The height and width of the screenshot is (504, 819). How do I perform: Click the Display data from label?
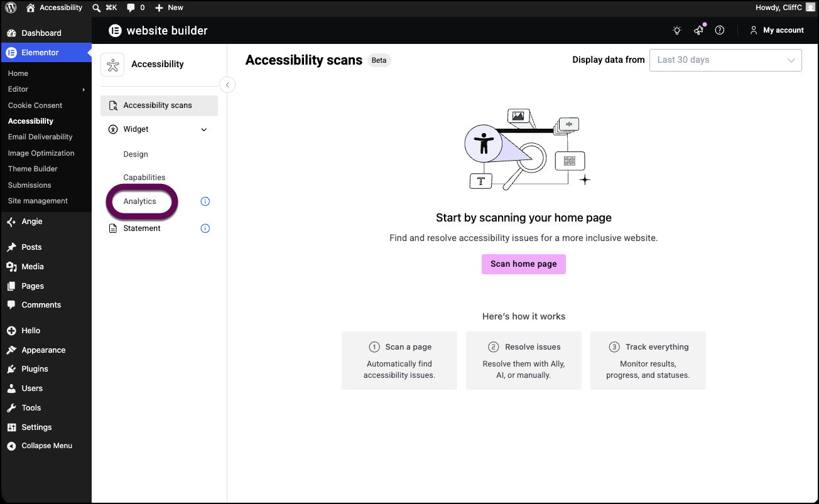click(x=609, y=60)
